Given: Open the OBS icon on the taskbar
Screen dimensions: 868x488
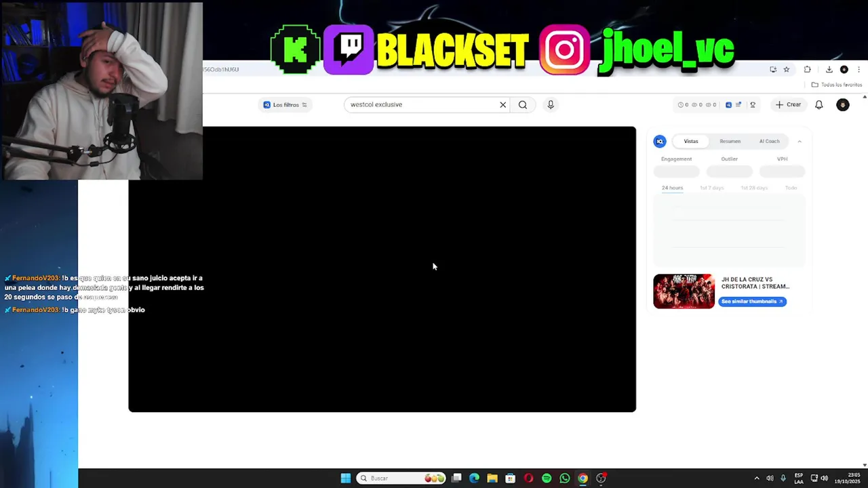Looking at the screenshot, I should pos(601,479).
